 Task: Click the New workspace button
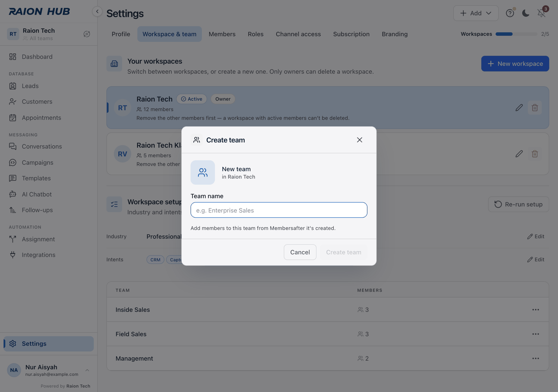pos(515,64)
